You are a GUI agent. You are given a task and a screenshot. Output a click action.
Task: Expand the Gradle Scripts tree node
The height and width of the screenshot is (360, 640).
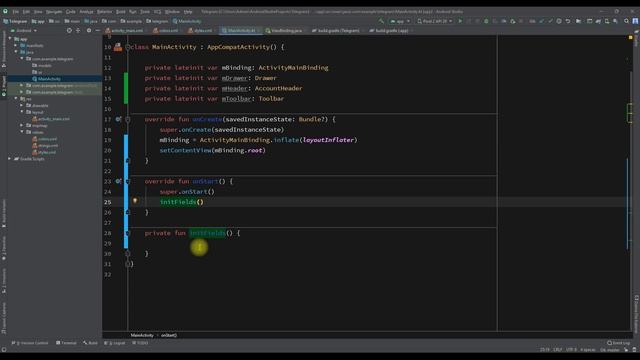(x=10, y=159)
